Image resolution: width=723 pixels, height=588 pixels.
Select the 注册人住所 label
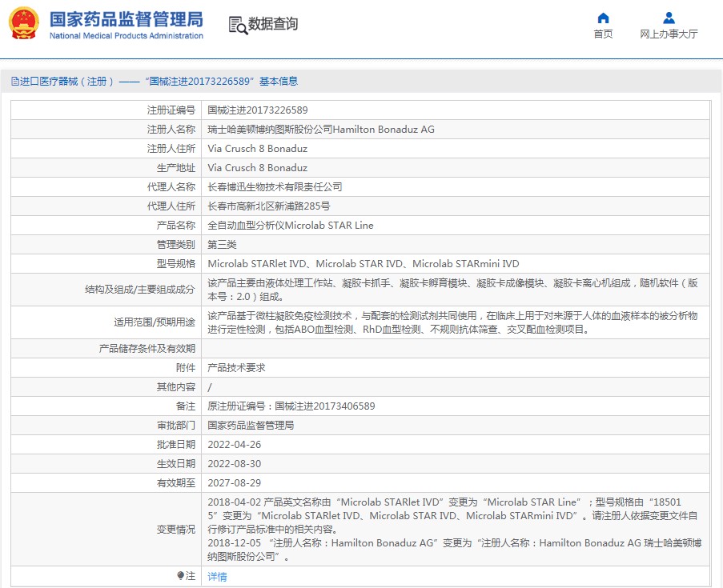click(x=171, y=149)
